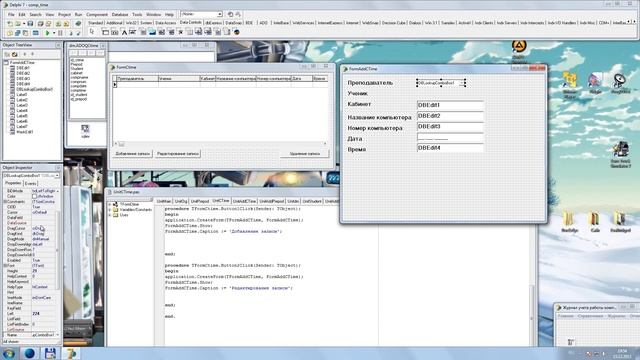Open the Project menu
The image size is (640, 360).
pos(64,15)
